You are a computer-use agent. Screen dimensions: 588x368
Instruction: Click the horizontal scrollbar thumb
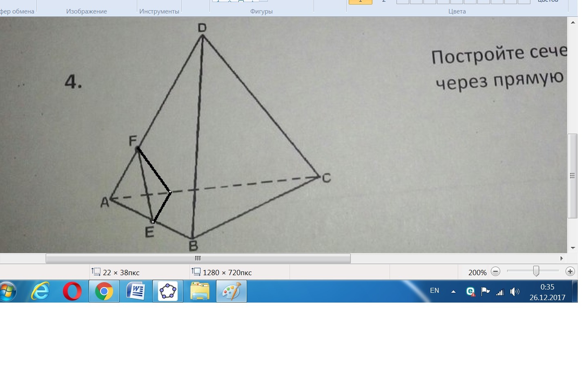(198, 258)
